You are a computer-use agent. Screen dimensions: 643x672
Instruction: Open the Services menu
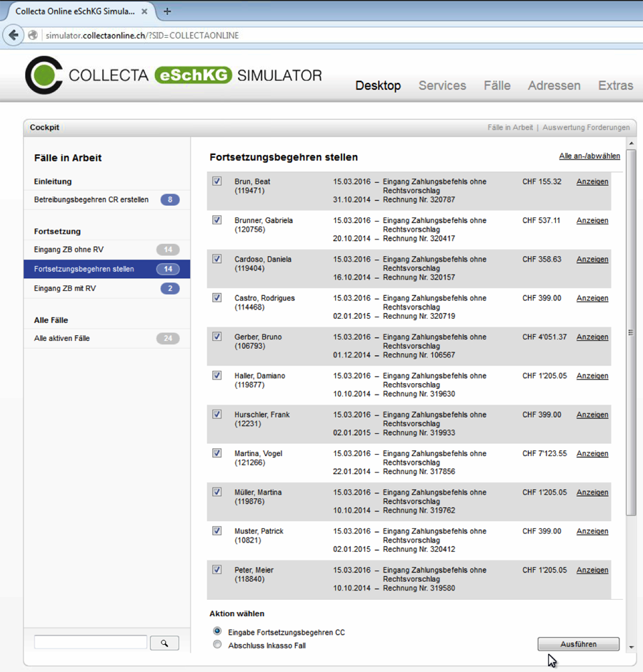pyautogui.click(x=442, y=85)
